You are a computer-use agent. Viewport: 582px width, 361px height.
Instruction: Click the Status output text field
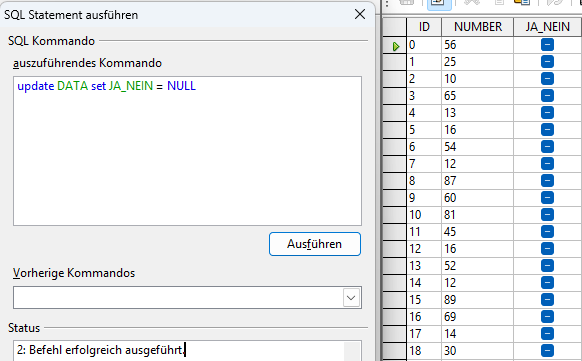click(178, 351)
